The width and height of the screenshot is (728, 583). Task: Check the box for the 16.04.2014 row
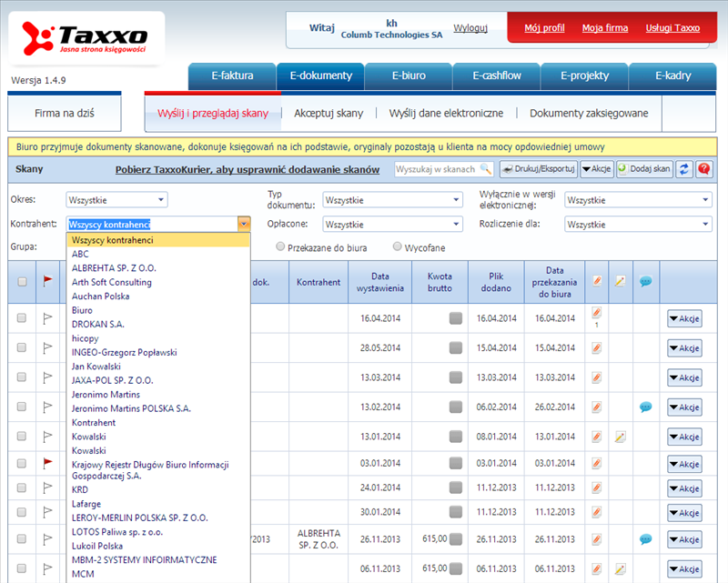pyautogui.click(x=22, y=318)
